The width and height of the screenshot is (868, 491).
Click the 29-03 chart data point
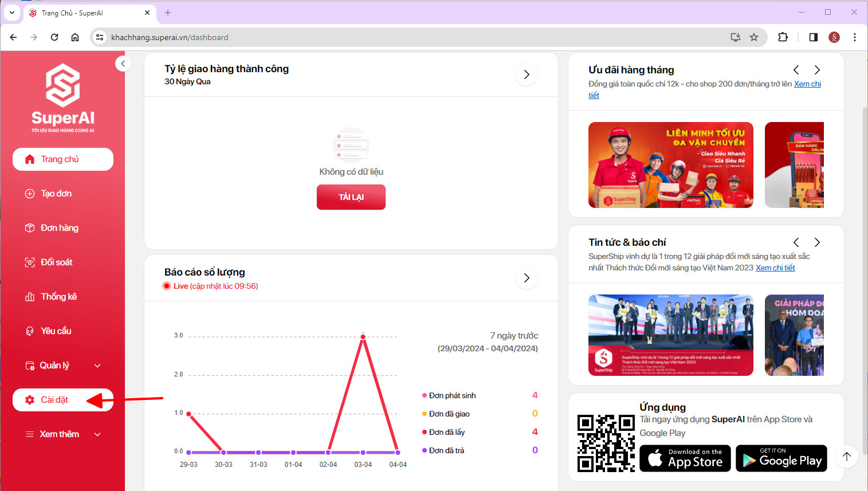pos(188,414)
